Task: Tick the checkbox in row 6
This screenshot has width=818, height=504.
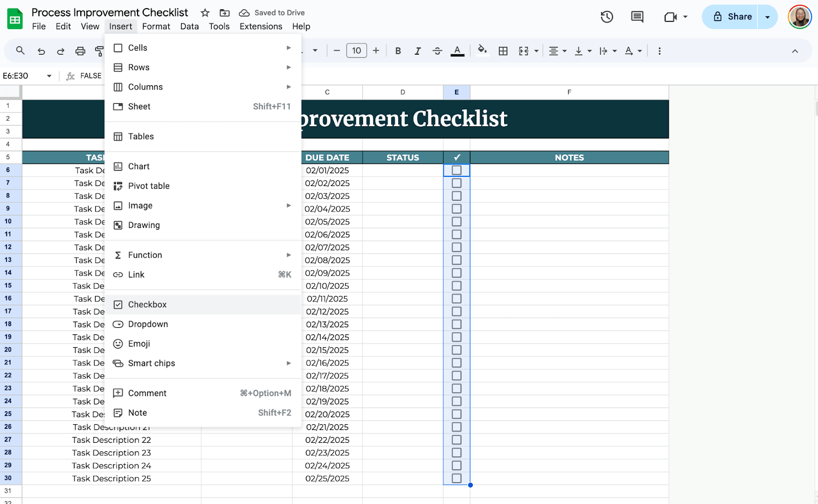Action: point(457,170)
